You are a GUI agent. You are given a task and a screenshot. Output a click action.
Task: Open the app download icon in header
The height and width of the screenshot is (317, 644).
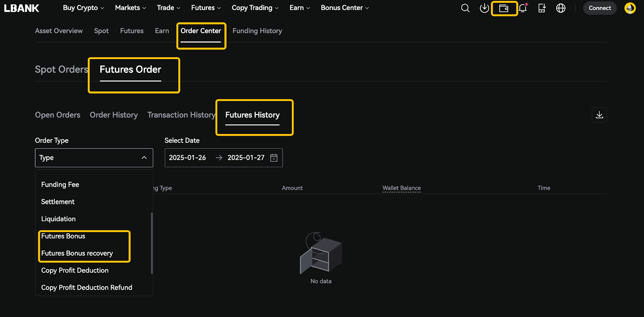[x=484, y=8]
